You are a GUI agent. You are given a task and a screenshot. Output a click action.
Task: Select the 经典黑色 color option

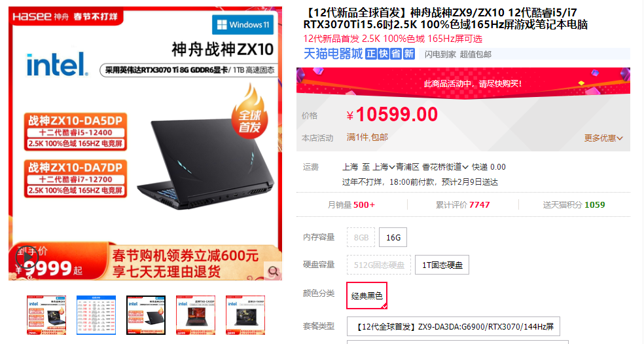(x=367, y=296)
